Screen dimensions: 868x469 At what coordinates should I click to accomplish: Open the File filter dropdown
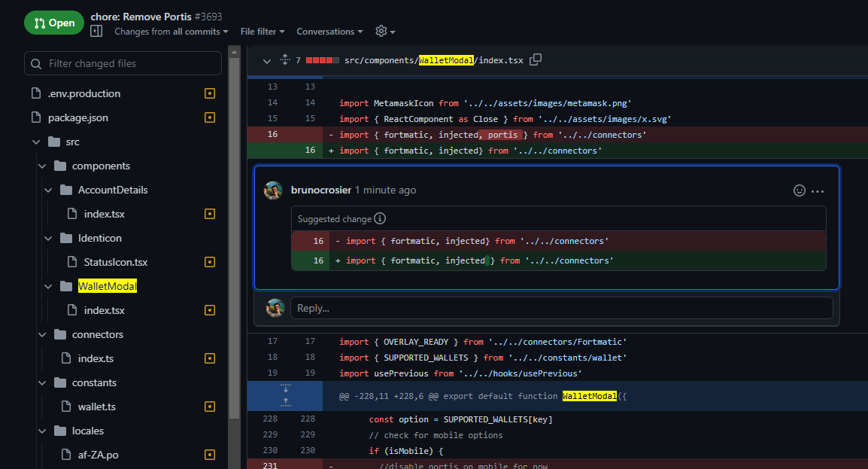[x=263, y=32]
